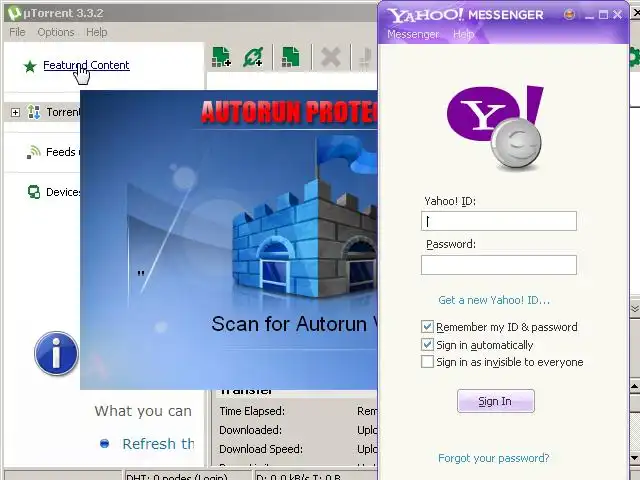Viewport: 640px width, 480px height.
Task: Click the Autorun Protector red title text
Action: click(289, 112)
